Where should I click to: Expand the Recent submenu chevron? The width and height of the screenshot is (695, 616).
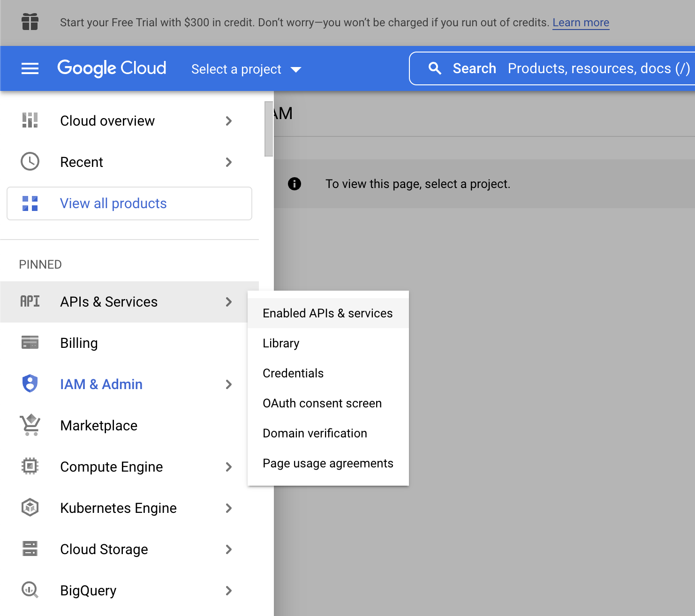228,162
